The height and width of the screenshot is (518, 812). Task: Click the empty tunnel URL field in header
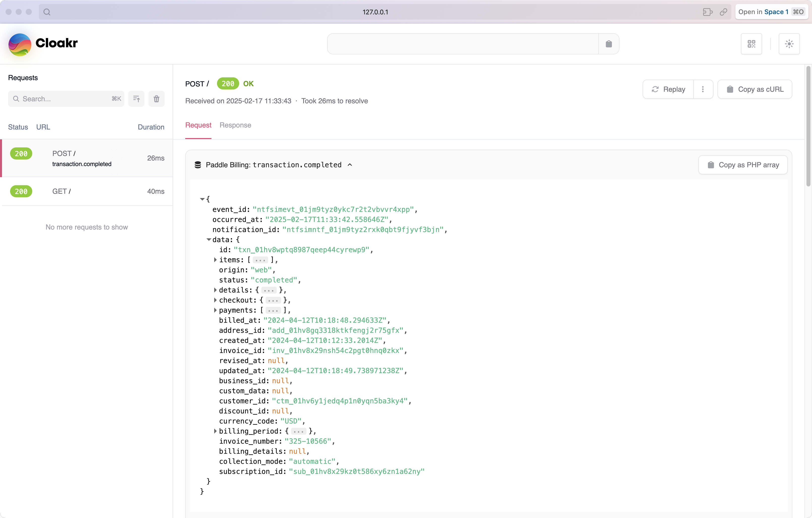(463, 44)
